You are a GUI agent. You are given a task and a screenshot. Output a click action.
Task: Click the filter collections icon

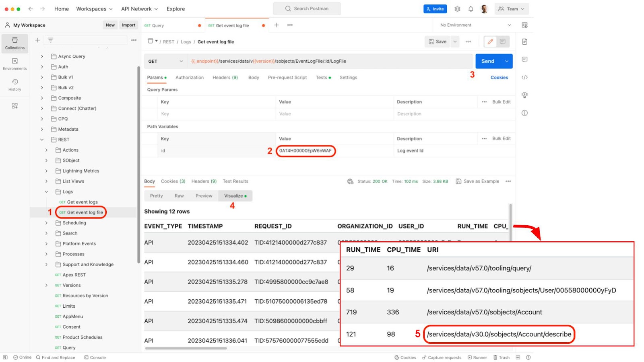[x=50, y=40]
